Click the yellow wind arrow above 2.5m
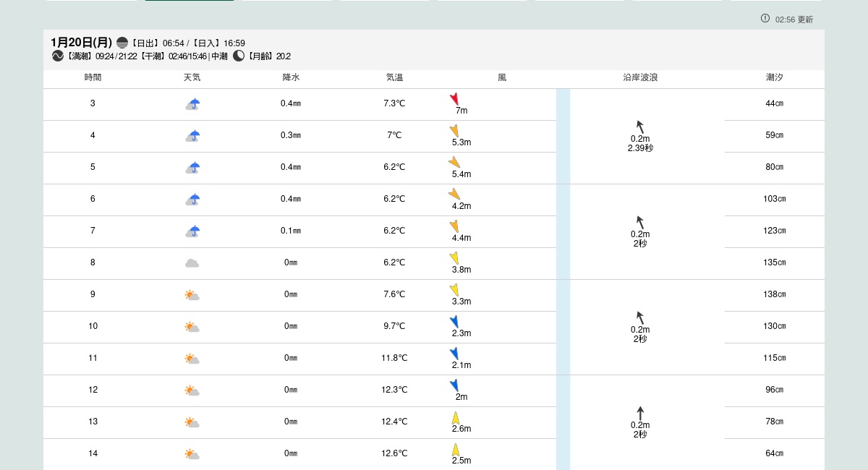 (x=456, y=449)
